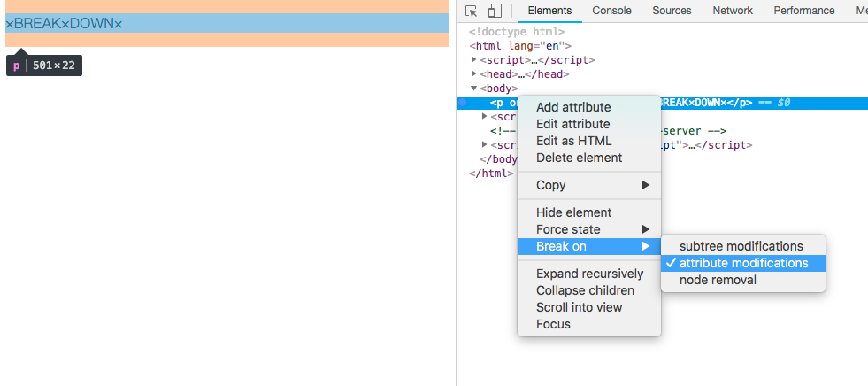Screen dimensions: 868x386
Task: Click the blue DOM breakpoint dot
Action: point(463,103)
